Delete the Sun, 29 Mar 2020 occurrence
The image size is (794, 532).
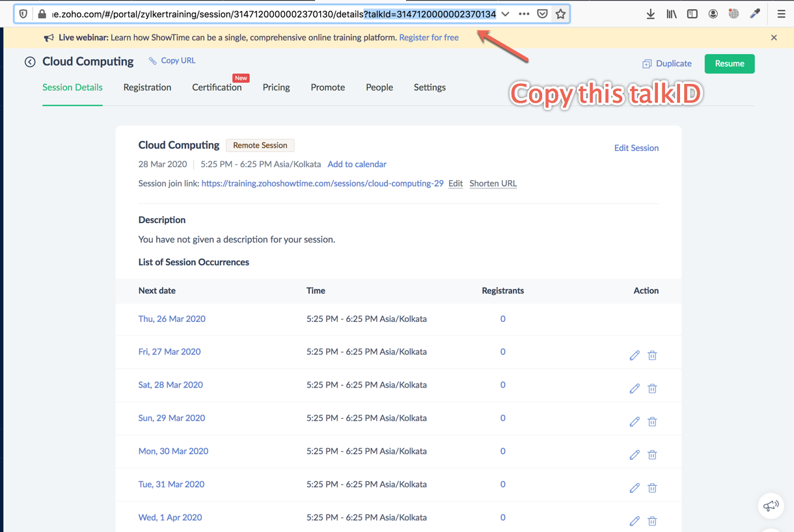coord(652,421)
